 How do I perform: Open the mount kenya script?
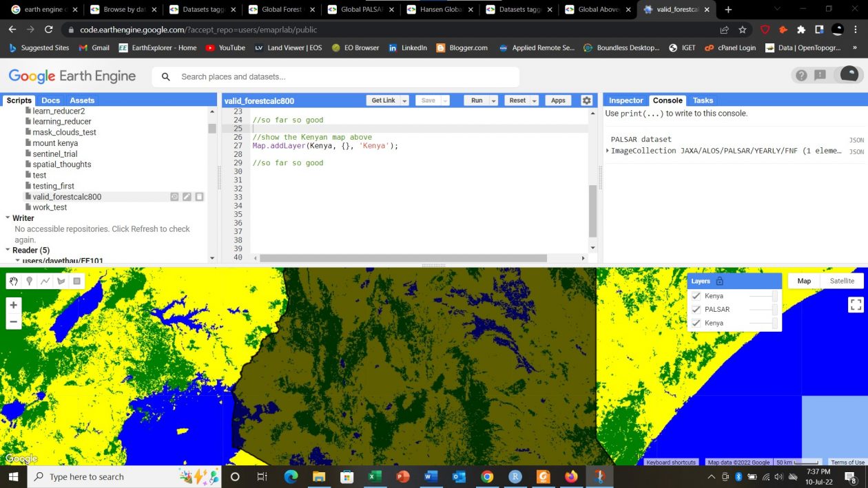pos(55,143)
